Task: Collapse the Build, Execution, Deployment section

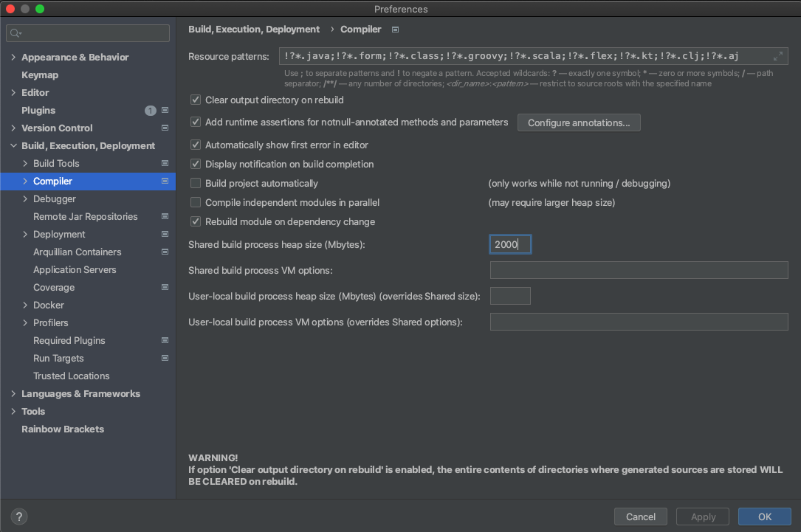Action: pyautogui.click(x=12, y=145)
